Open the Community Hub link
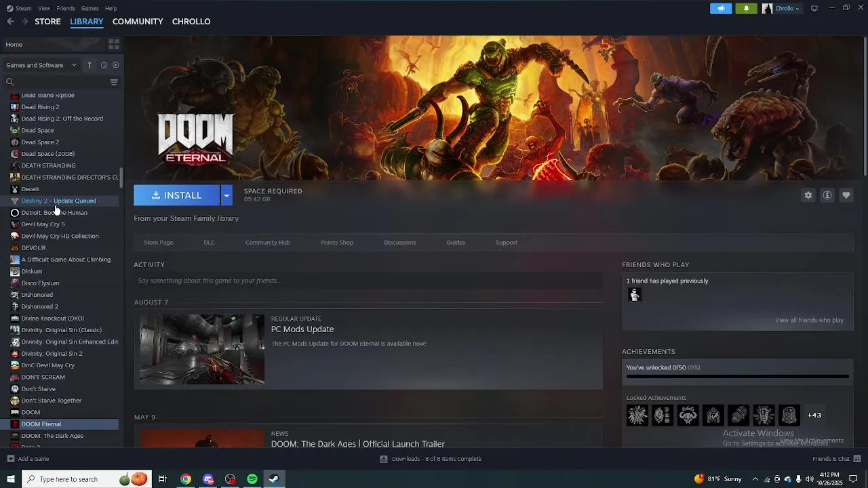The height and width of the screenshot is (488, 868). pyautogui.click(x=267, y=243)
